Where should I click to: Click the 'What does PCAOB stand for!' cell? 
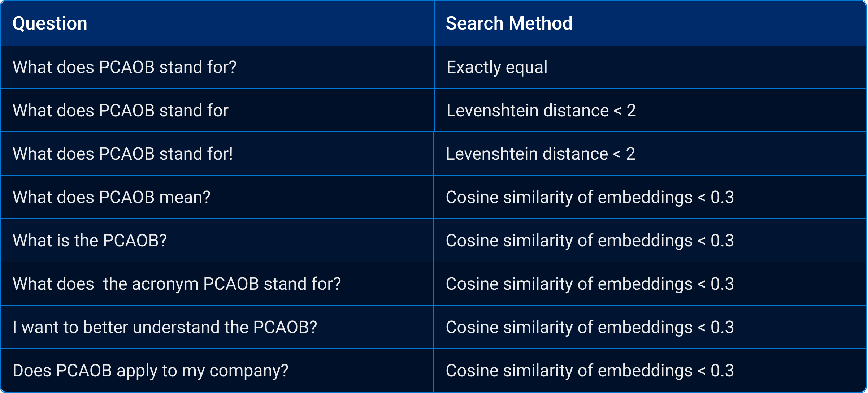[x=217, y=154]
